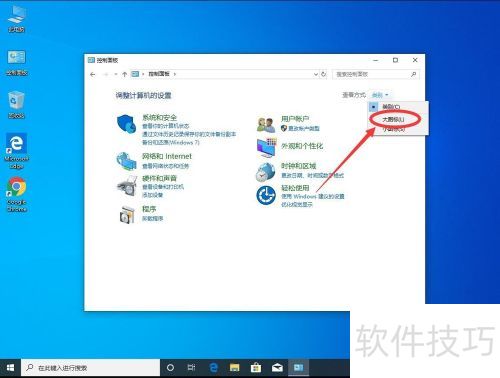The height and width of the screenshot is (378, 500).
Task: Click Control Panel icon in the address bar
Action: [x=135, y=74]
